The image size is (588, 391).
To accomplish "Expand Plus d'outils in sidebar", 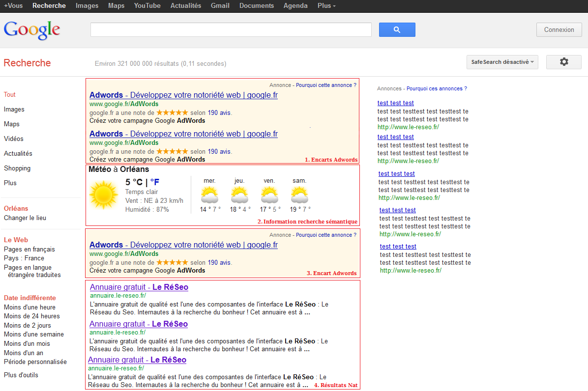I will (21, 375).
